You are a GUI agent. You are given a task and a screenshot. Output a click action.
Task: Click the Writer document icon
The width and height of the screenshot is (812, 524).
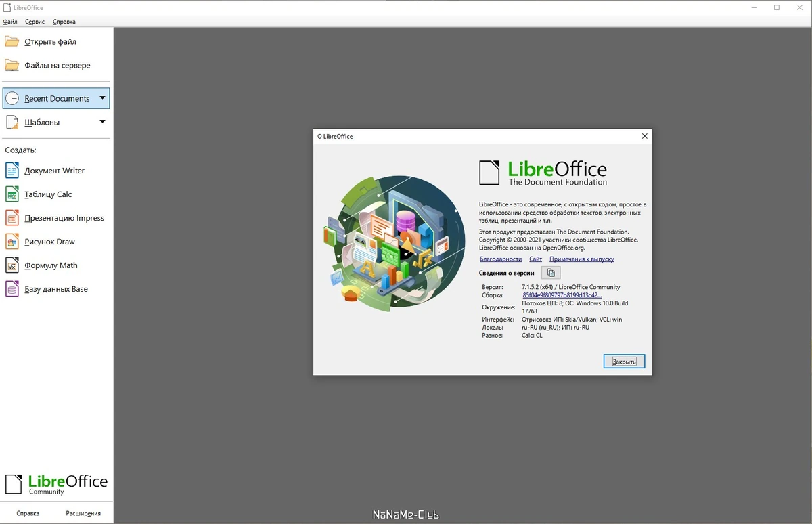click(12, 171)
